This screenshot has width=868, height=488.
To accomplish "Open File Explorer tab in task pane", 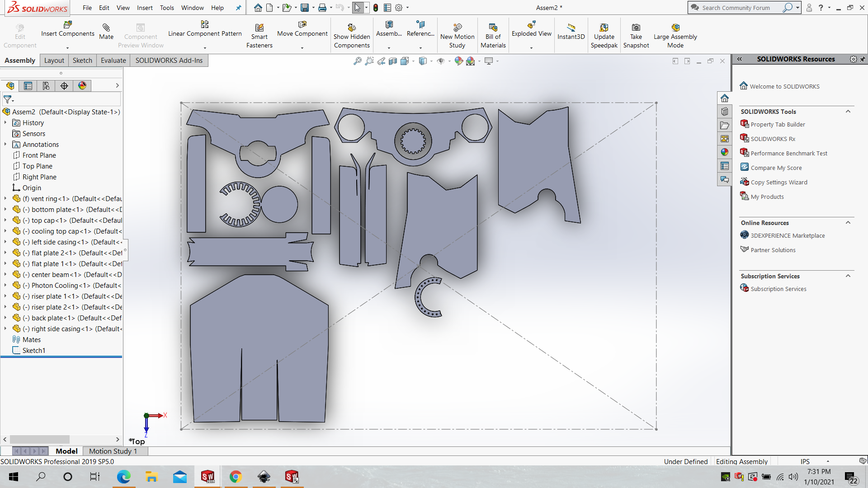I will [725, 125].
